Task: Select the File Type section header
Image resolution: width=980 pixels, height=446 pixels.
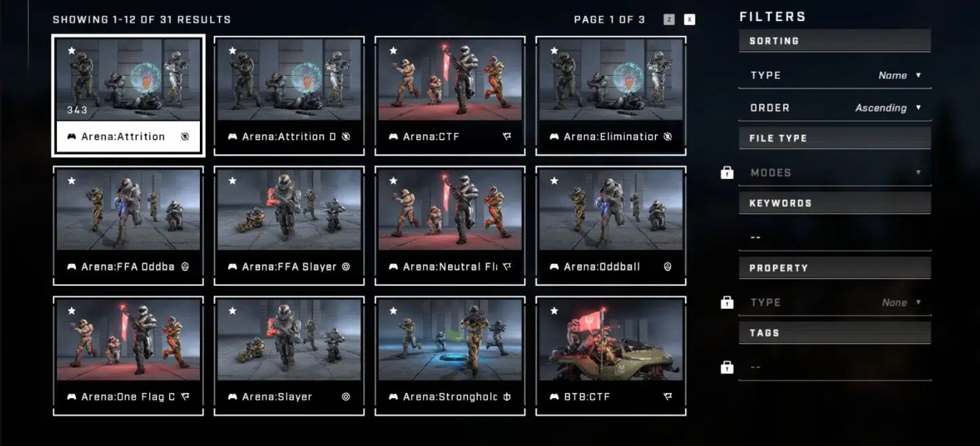Action: [x=835, y=138]
